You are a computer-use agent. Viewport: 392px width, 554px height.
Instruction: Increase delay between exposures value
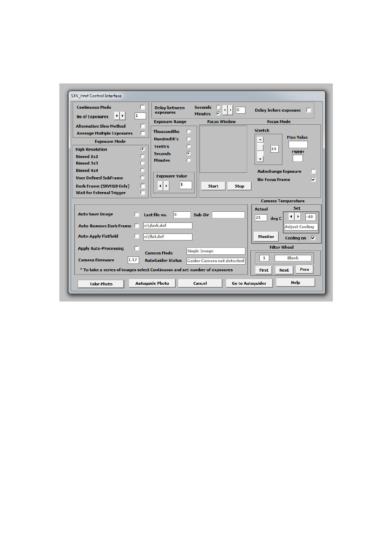pos(231,110)
